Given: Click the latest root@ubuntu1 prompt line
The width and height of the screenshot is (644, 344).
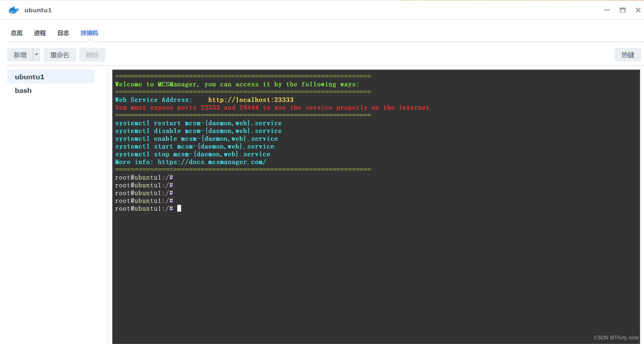Looking at the screenshot, I should pos(144,208).
